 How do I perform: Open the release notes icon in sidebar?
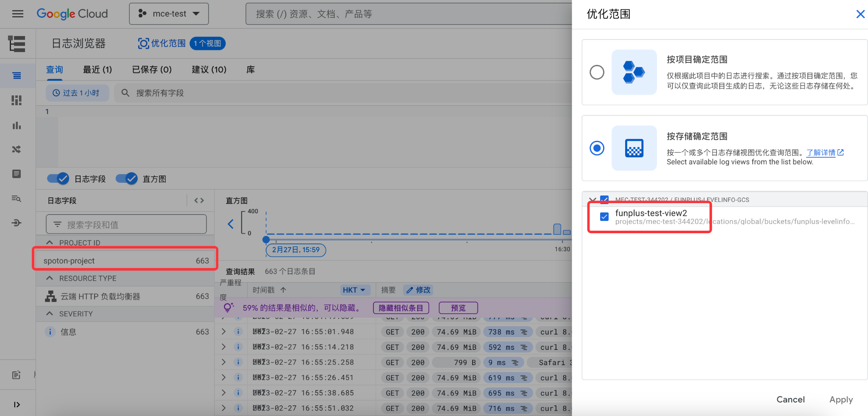pyautogui.click(x=17, y=375)
